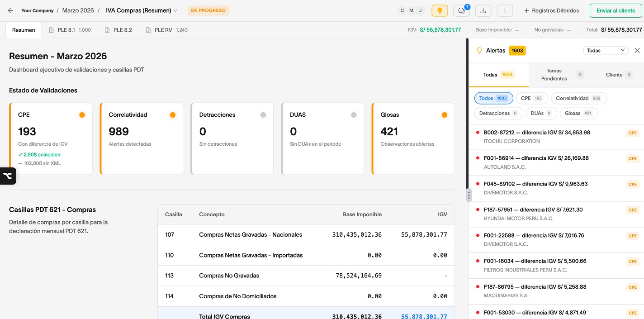Click the download icon in the top toolbar
The image size is (644, 319).
(483, 10)
